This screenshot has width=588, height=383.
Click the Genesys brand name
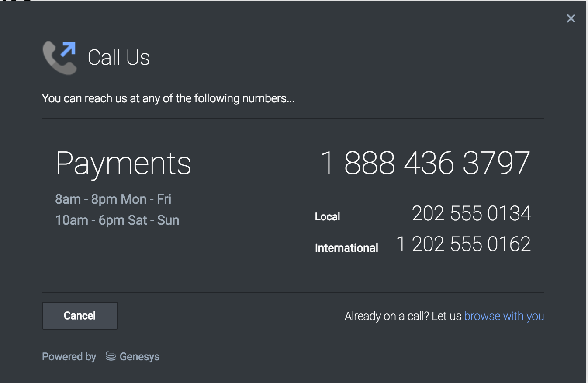tap(139, 357)
